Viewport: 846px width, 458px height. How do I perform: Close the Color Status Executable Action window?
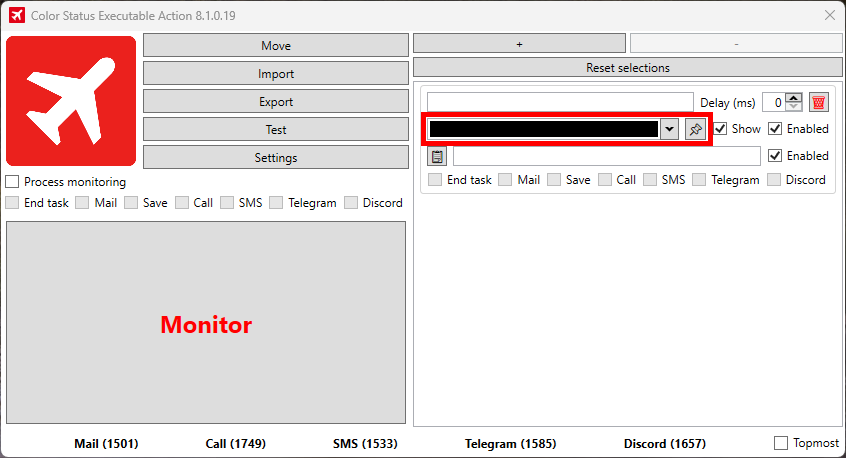point(830,15)
